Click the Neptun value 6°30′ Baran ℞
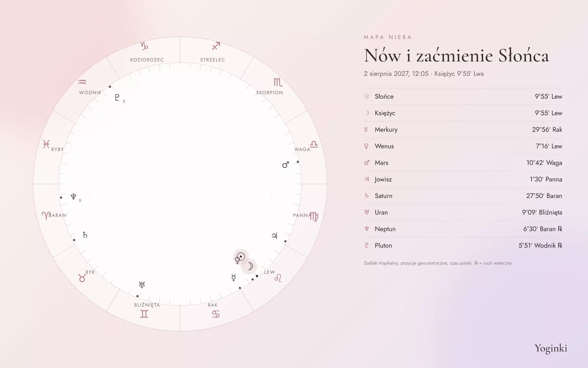 coord(542,229)
